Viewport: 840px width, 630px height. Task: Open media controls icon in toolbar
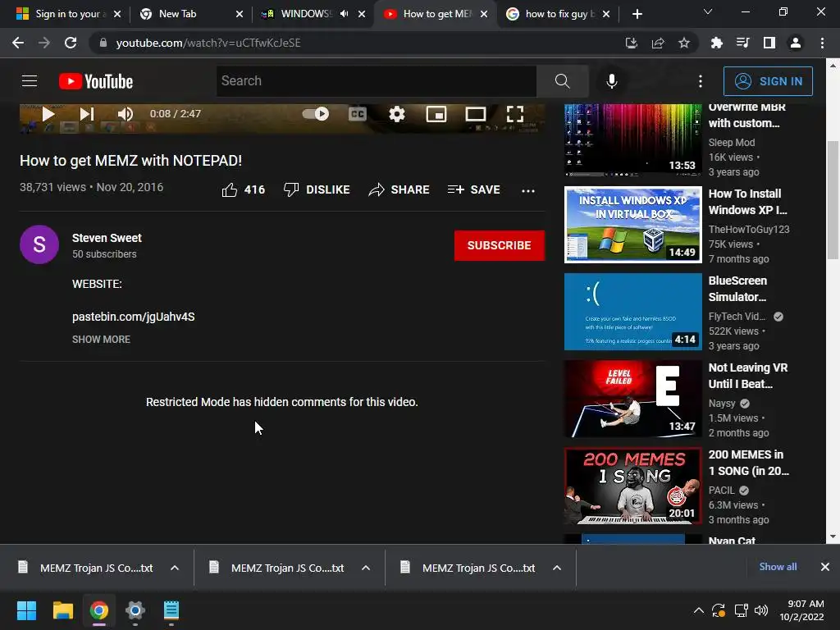743,43
